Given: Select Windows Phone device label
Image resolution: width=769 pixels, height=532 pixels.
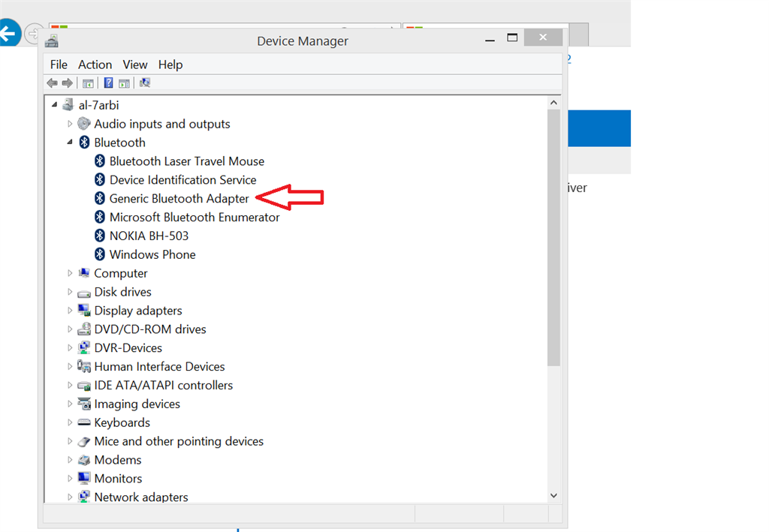Looking at the screenshot, I should [x=152, y=254].
